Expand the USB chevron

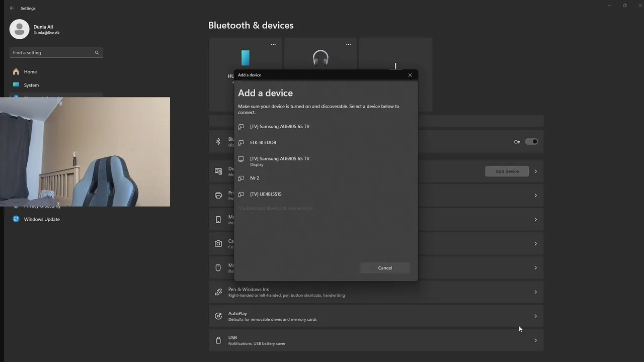(x=535, y=340)
